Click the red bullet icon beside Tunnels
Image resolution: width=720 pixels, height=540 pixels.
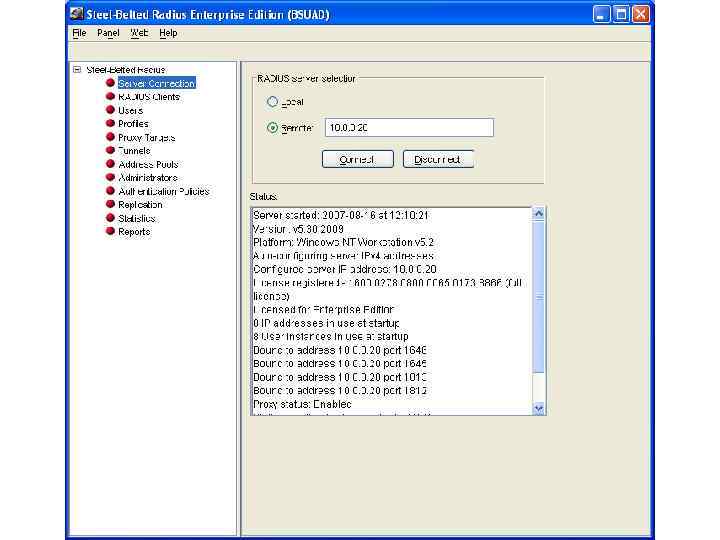110,150
